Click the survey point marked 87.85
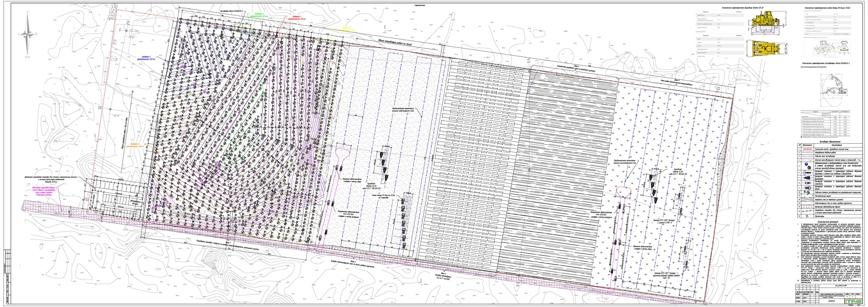Image resolution: width=868 pixels, height=307 pixels. (131, 37)
